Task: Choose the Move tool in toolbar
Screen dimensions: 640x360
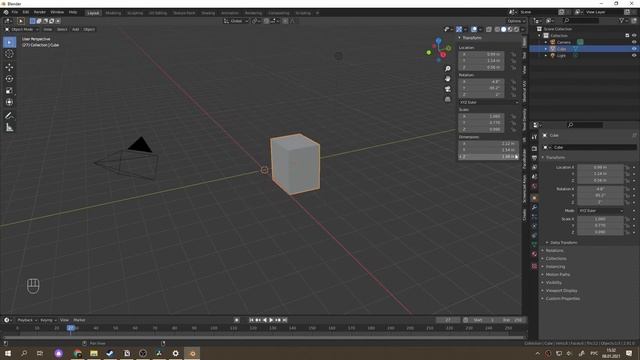Action: pos(9,67)
